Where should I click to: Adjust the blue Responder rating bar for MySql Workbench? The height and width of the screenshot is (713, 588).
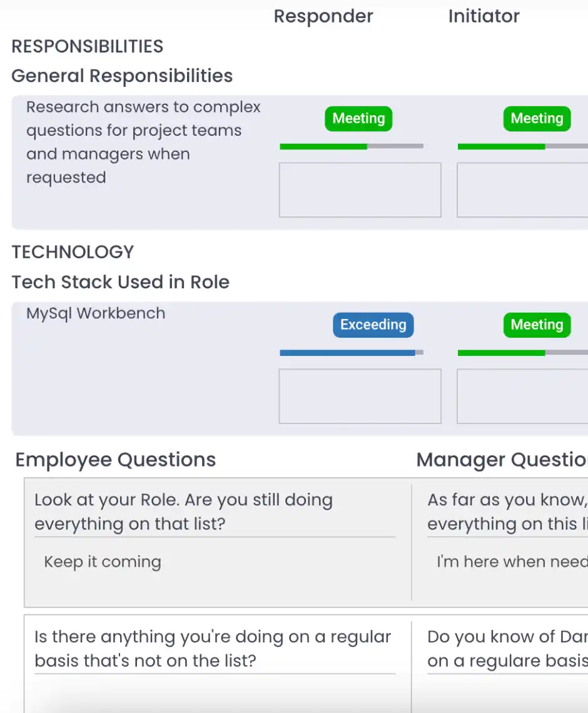pyautogui.click(x=352, y=353)
